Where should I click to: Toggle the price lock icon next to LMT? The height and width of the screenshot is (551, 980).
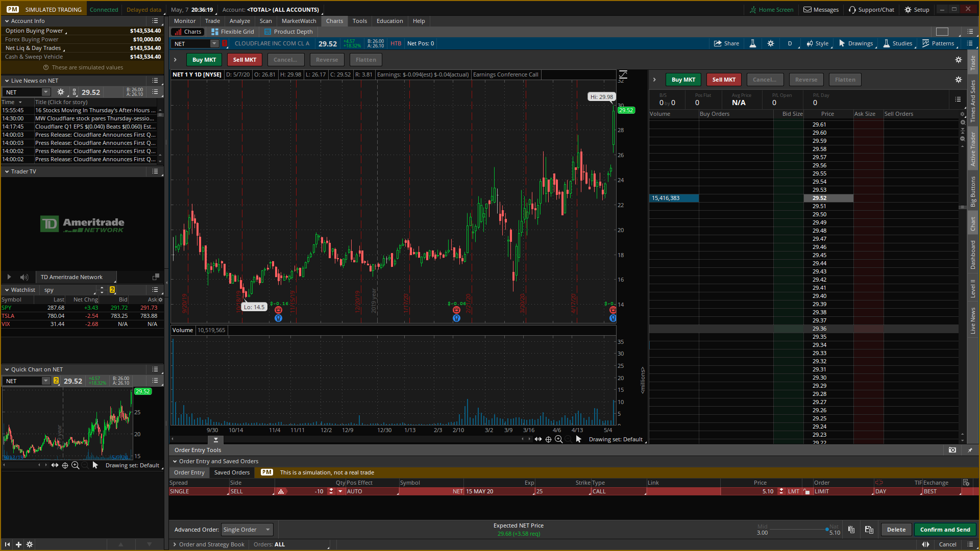806,492
